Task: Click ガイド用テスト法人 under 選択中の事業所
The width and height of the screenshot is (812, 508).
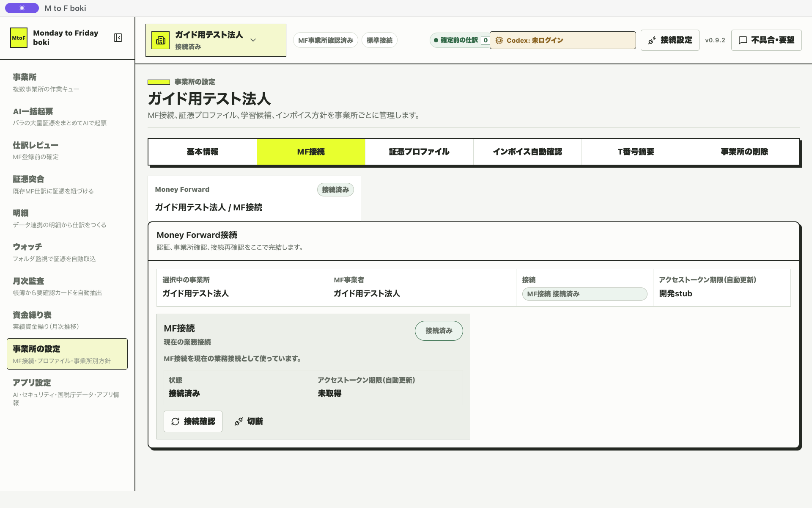Action: click(195, 293)
